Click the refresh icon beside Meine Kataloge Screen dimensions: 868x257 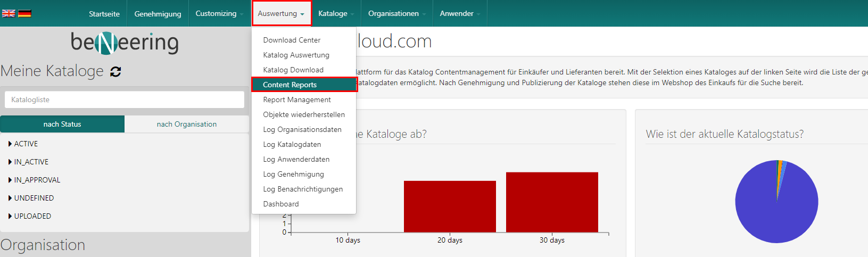[x=115, y=72]
